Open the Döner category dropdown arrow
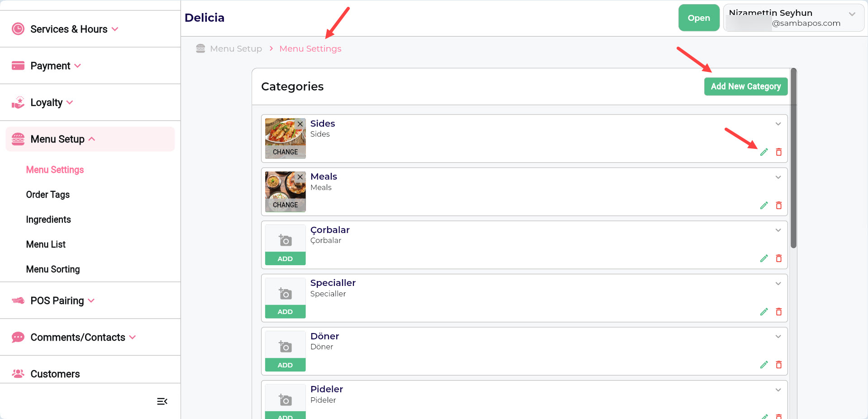868x419 pixels. [778, 336]
